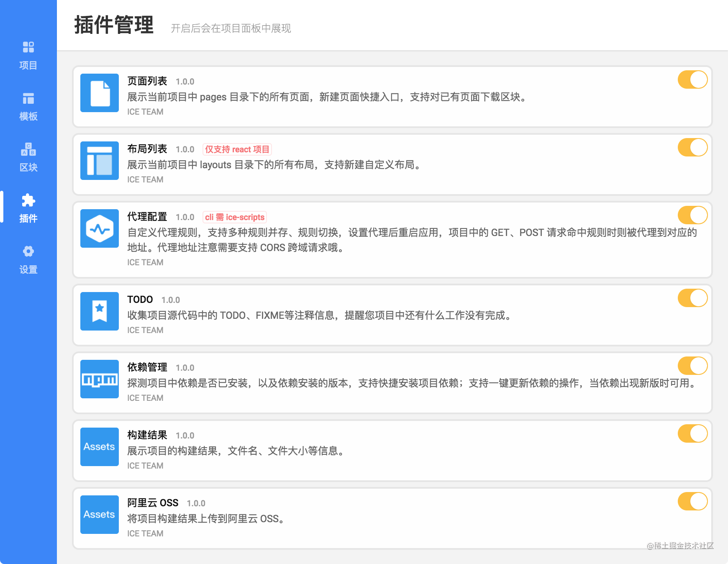Click the cli 需 ice-scripts tag
The image size is (728, 564).
(235, 217)
